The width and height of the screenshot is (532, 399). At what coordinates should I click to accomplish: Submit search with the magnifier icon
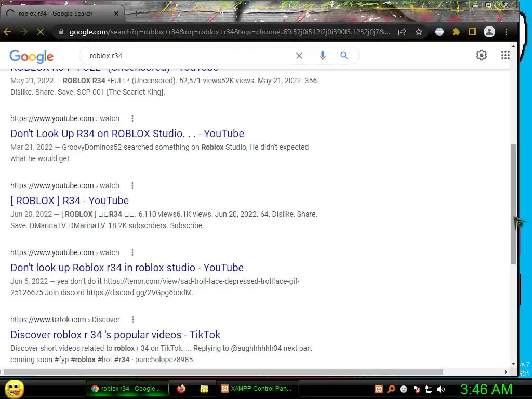[x=344, y=55]
